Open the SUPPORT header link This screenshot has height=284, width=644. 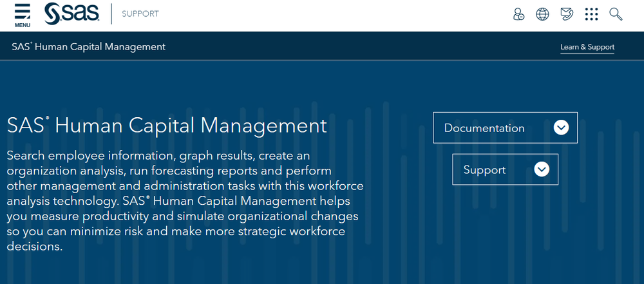(140, 14)
